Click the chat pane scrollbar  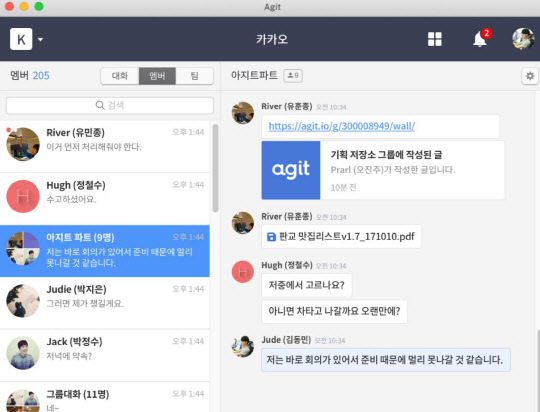pos(538,370)
